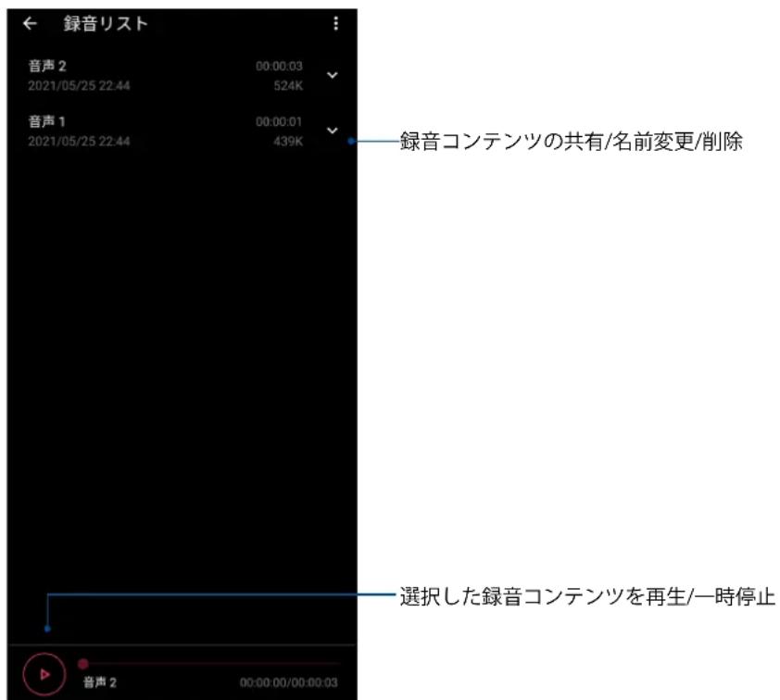Expand options chevron for 音声 2
The width and height of the screenshot is (780, 700).
(x=332, y=76)
